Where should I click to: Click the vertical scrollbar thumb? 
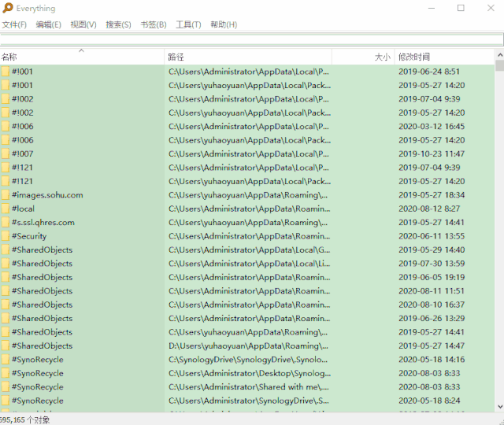pyautogui.click(x=500, y=65)
